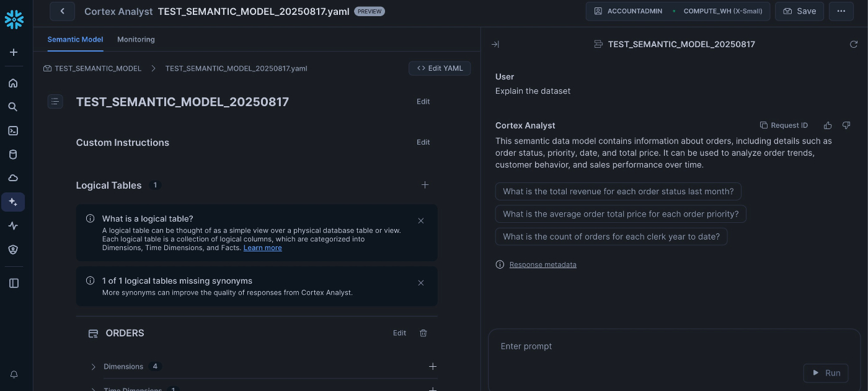Image resolution: width=868 pixels, height=391 pixels.
Task: Switch to the Monitoring tab
Action: pyautogui.click(x=136, y=39)
